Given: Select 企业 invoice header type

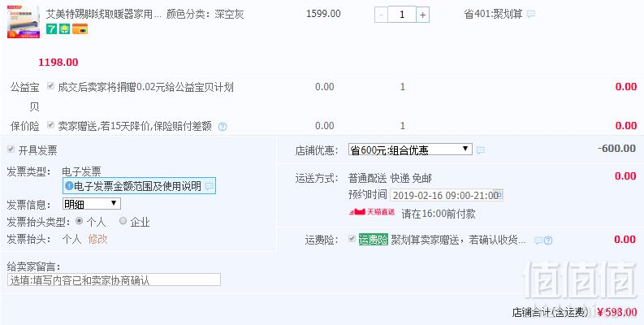Looking at the screenshot, I should pyautogui.click(x=123, y=221).
